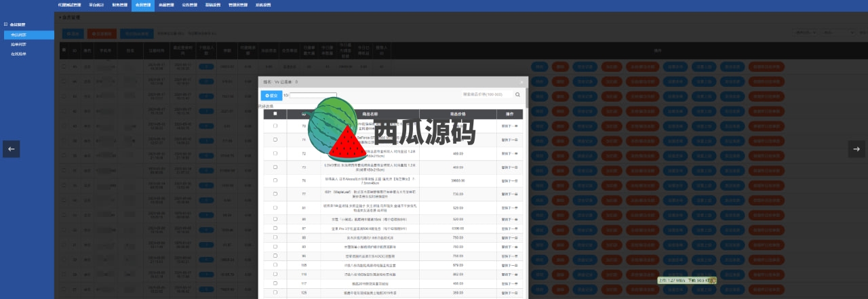The height and width of the screenshot is (299, 868).
Task: Click the 商品名称 column header
Action: point(370,114)
